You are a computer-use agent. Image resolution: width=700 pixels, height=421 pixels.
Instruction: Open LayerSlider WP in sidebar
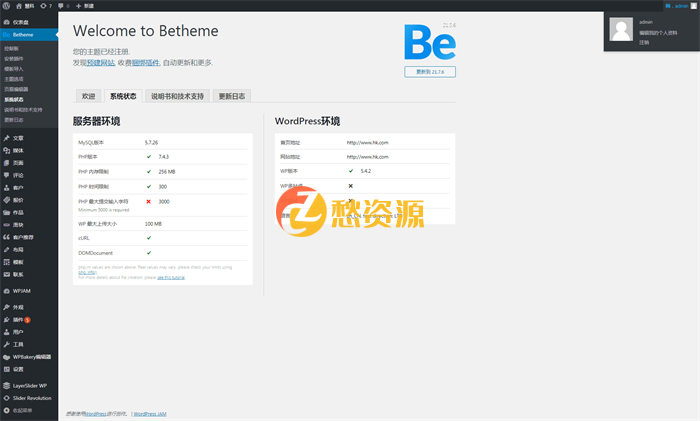point(29,386)
